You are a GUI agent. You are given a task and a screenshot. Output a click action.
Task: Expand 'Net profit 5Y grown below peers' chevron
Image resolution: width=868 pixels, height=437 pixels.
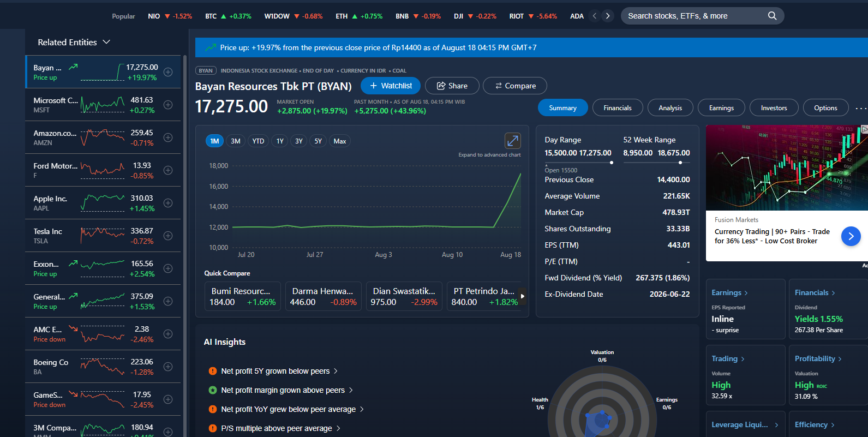(336, 371)
